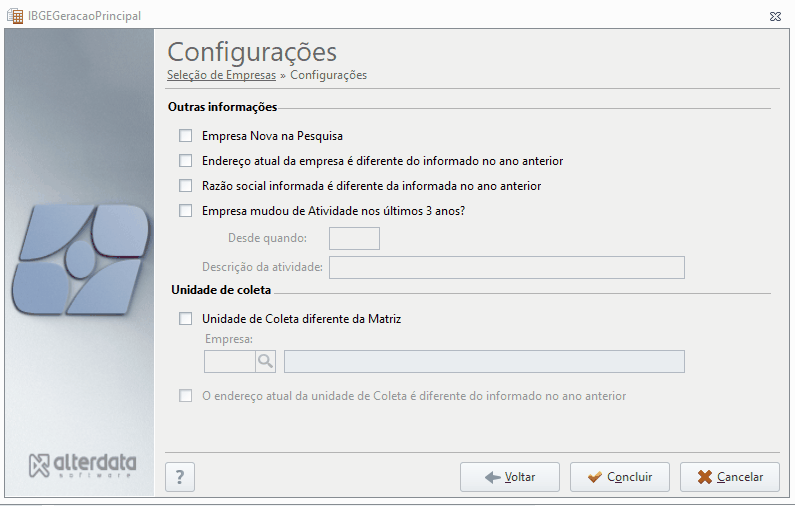795x506 pixels.
Task: Click Concluir to finish configuration
Action: tap(620, 477)
